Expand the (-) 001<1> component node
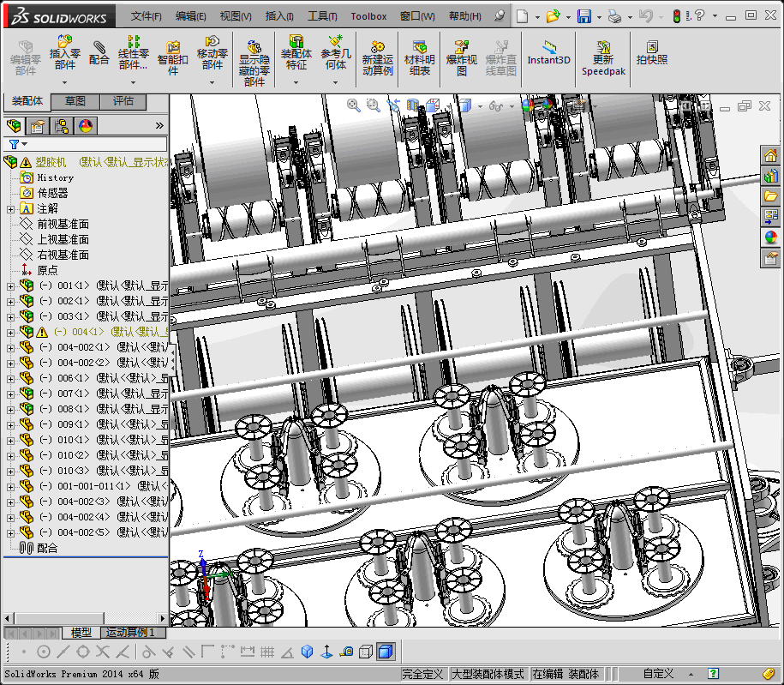Viewport: 784px width, 685px height. pyautogui.click(x=10, y=286)
